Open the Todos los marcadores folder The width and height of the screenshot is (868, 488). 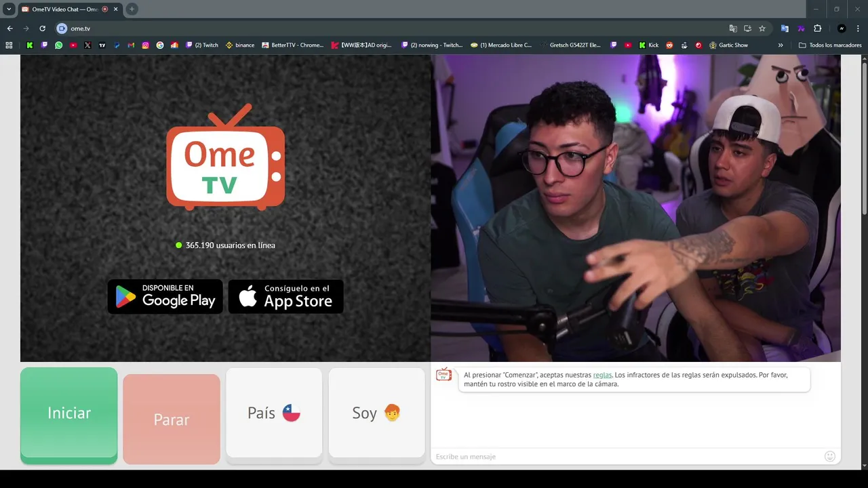click(830, 45)
